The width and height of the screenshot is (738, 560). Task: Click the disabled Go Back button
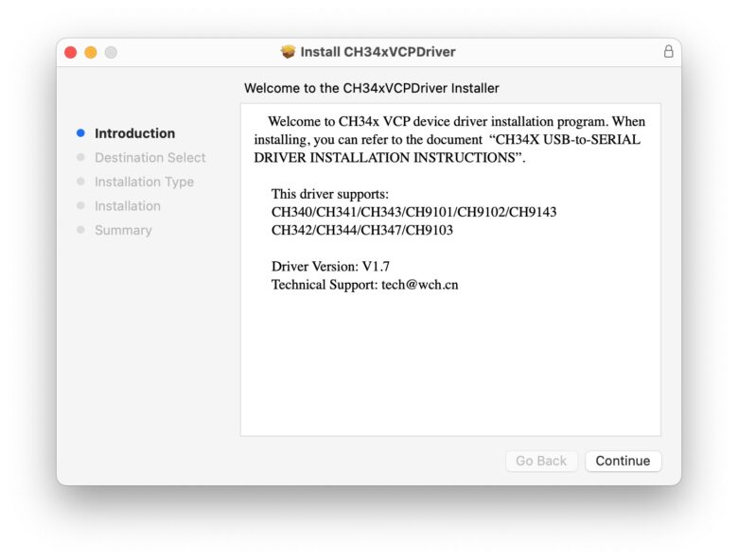[541, 461]
